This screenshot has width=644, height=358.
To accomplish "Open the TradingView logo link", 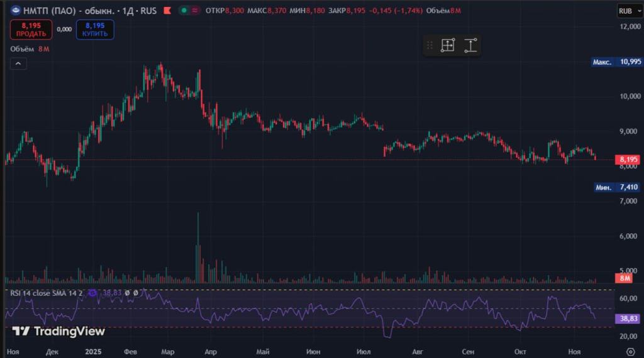I will click(x=58, y=331).
